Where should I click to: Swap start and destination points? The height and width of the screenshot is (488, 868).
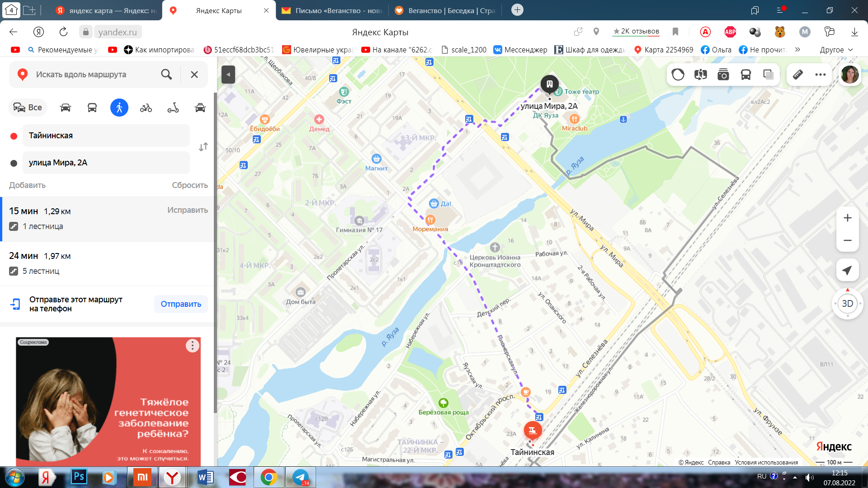pos(203,147)
